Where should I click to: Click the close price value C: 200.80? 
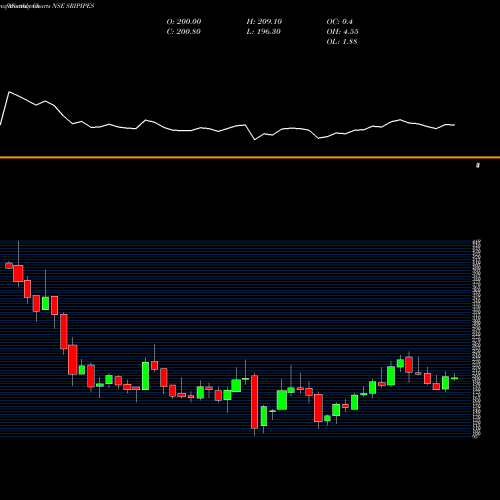[x=183, y=32]
